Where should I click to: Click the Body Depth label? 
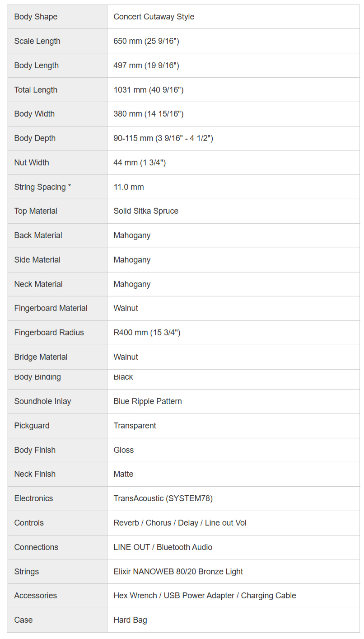(35, 138)
